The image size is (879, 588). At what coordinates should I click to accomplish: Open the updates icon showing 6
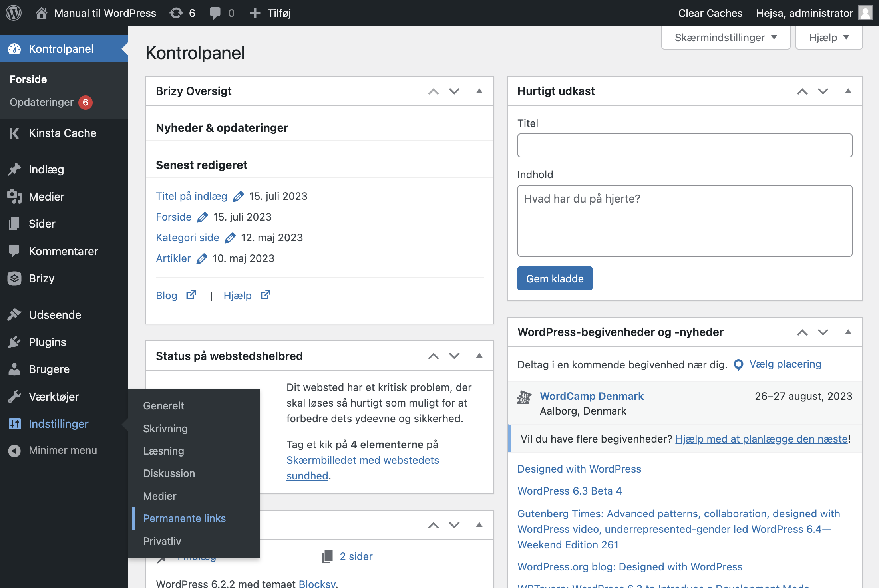(182, 13)
